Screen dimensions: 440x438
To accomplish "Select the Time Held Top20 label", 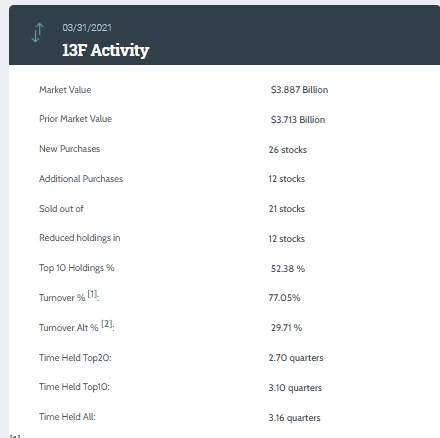I will click(x=75, y=358).
